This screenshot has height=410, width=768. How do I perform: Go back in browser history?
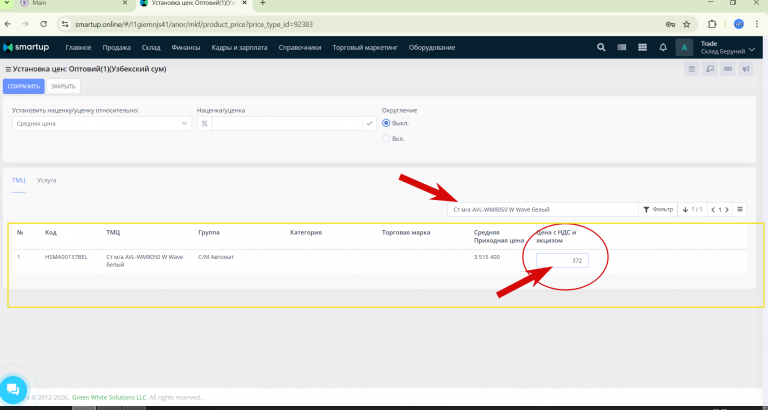pos(8,24)
